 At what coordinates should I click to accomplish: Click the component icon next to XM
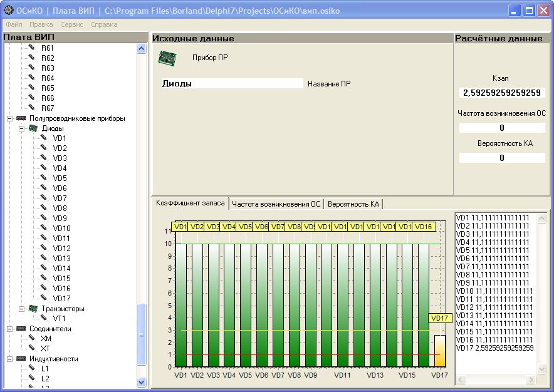(x=32, y=338)
